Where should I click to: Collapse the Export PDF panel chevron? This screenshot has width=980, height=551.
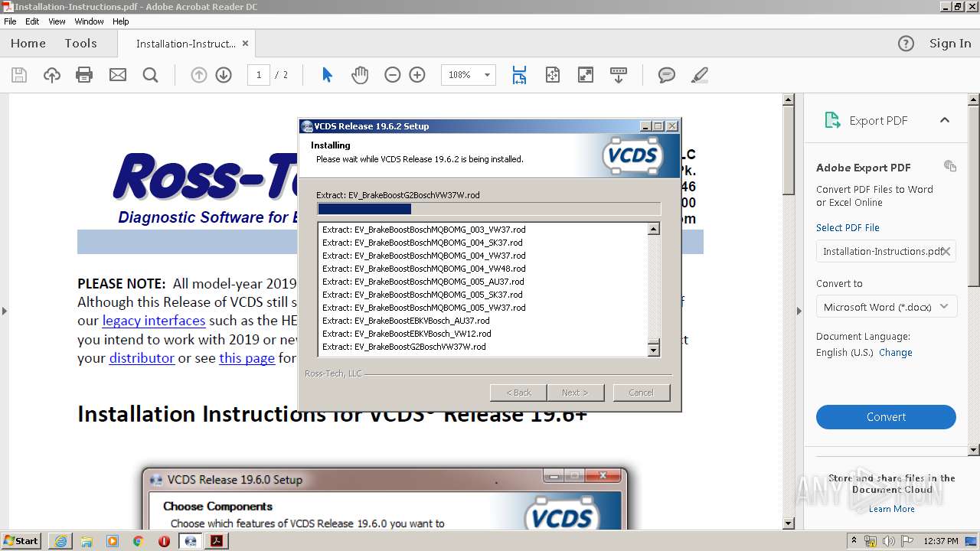pyautogui.click(x=945, y=120)
